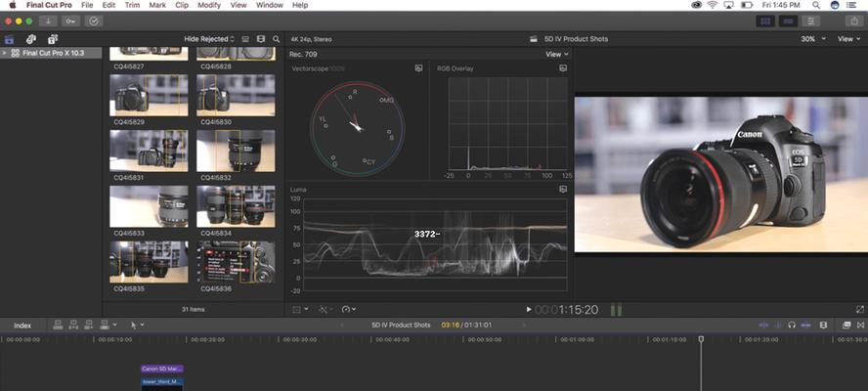Click the 5D IV Product Shots timeline title
Screen dimensions: 868x391
click(401, 326)
